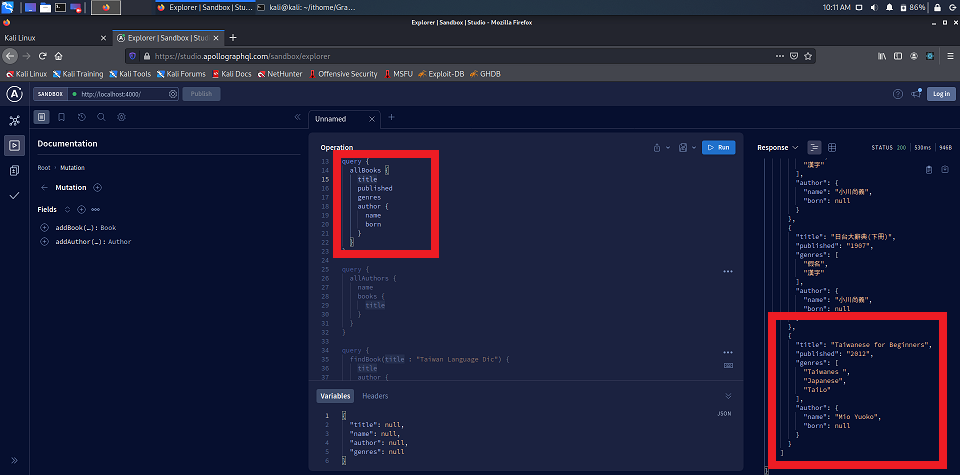Switch to the Kali Linux browser tab
Viewport: 960px width, 475px height.
52,38
